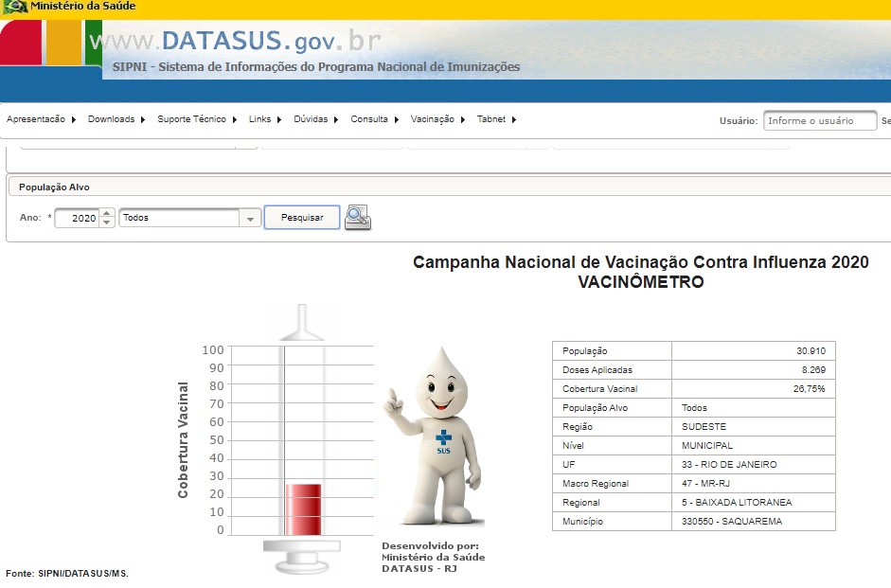This screenshot has height=588, width=891.
Task: Click the Pesquisar button
Action: pyautogui.click(x=302, y=218)
